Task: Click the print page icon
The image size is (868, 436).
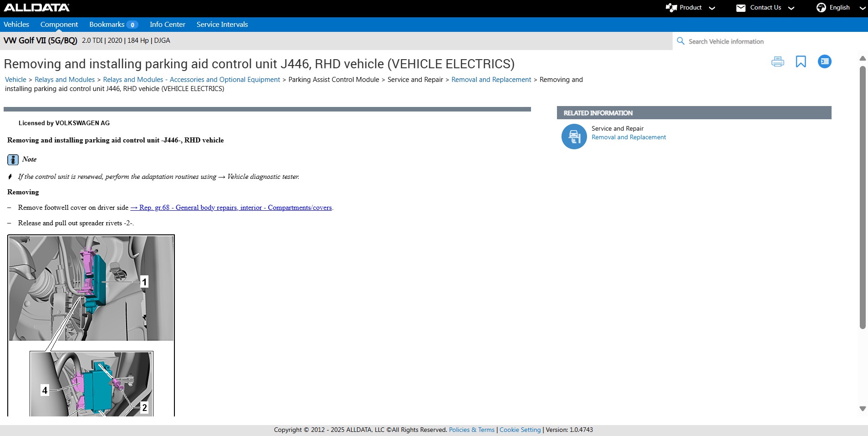Action: 777,61
